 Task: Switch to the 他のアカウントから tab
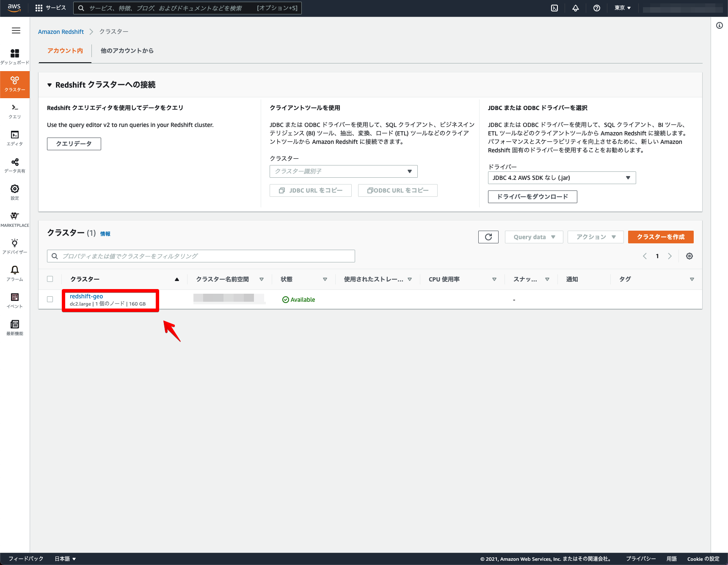[x=127, y=51]
